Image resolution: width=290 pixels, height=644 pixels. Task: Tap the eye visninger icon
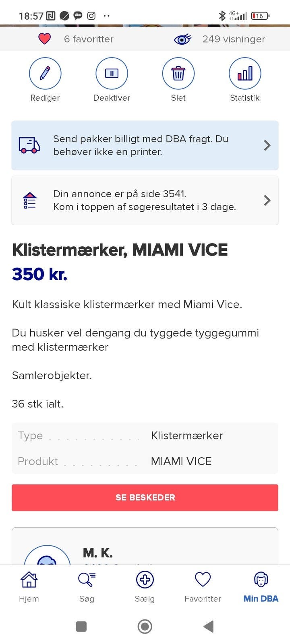[182, 39]
